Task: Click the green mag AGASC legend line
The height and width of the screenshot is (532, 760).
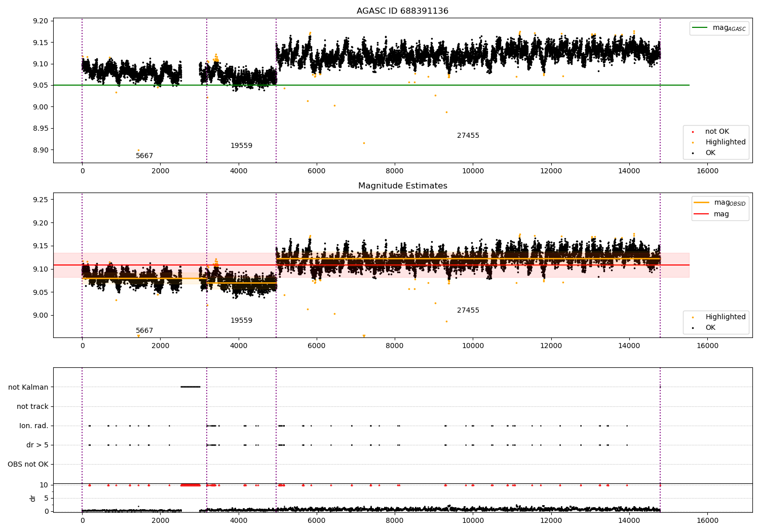Action: 700,28
